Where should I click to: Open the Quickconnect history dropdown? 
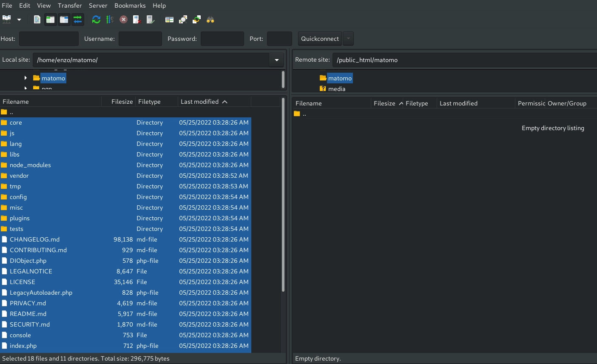click(x=348, y=39)
